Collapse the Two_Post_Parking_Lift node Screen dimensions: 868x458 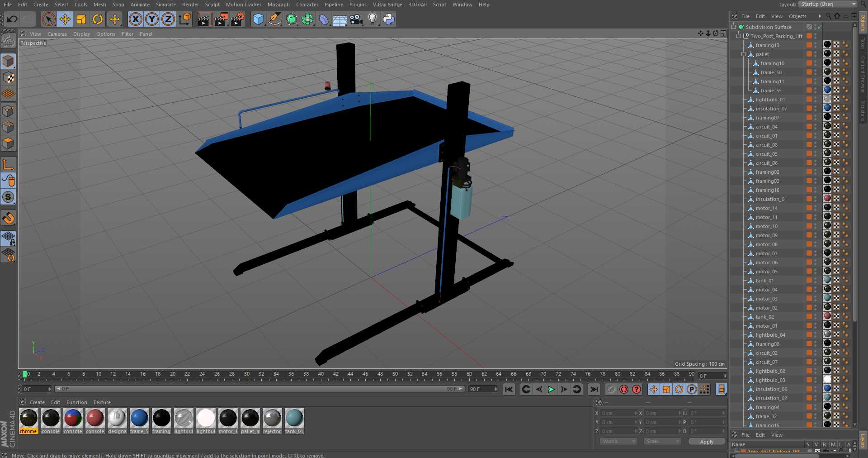point(739,36)
